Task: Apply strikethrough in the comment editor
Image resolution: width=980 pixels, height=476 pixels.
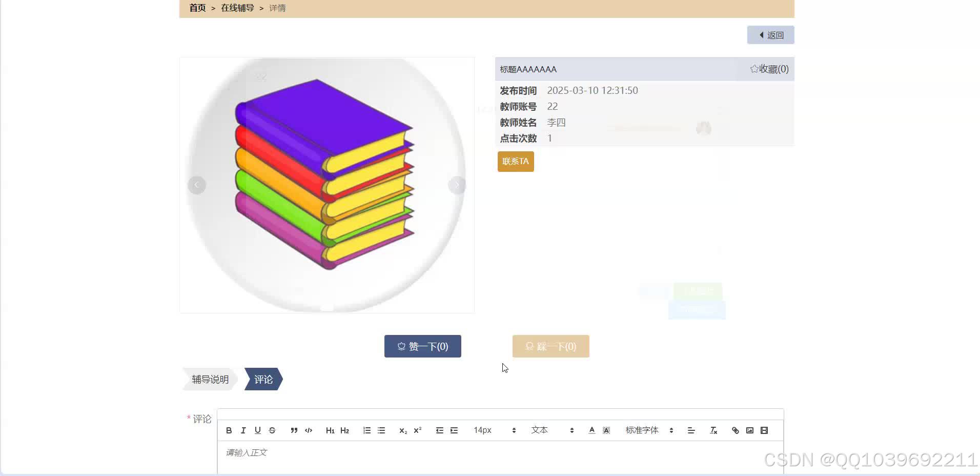Action: tap(272, 430)
